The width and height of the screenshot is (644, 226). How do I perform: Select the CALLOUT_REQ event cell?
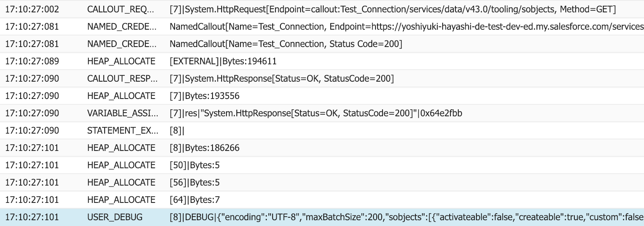121,9
